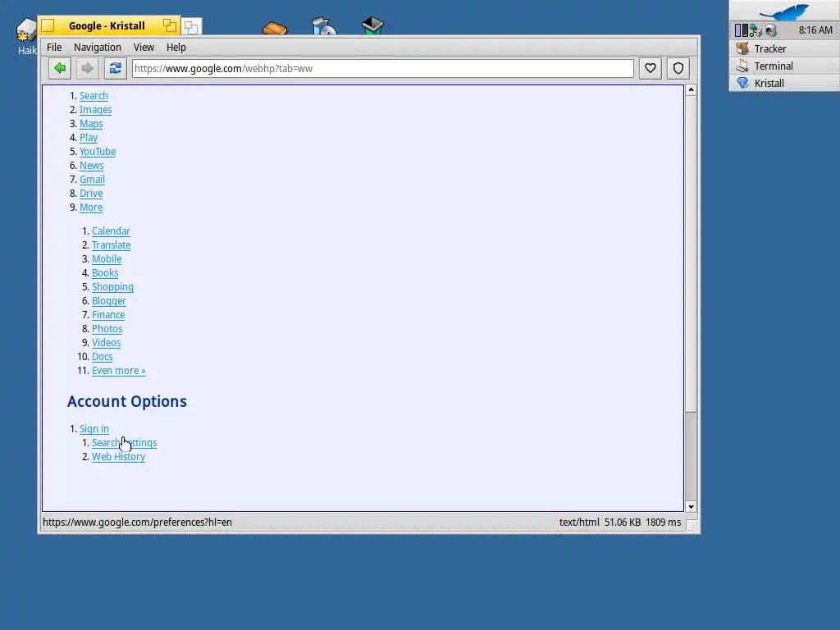Click the status bar preferences URL text
This screenshot has height=630, width=840.
point(137,523)
